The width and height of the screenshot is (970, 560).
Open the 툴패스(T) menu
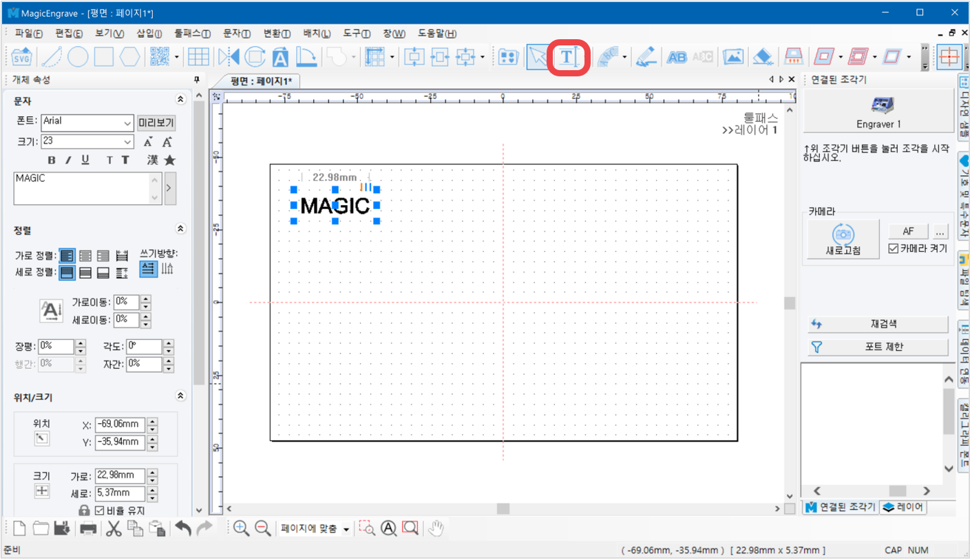193,33
